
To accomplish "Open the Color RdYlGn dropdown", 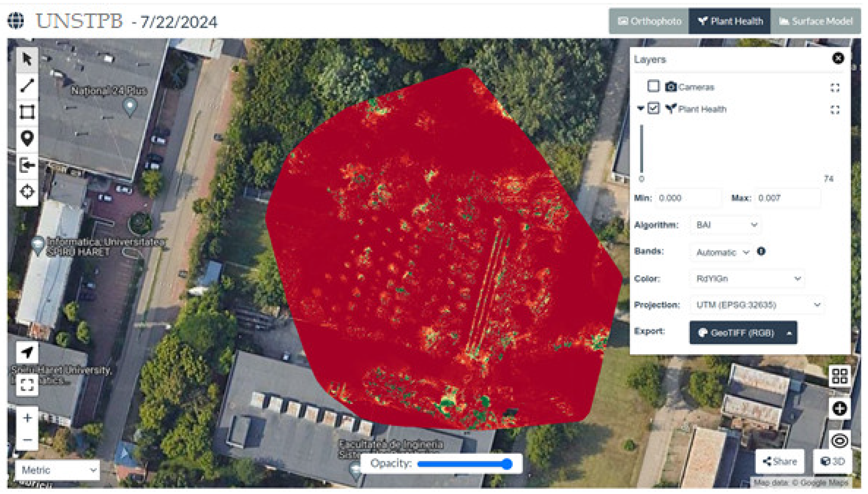I will pyautogui.click(x=747, y=278).
